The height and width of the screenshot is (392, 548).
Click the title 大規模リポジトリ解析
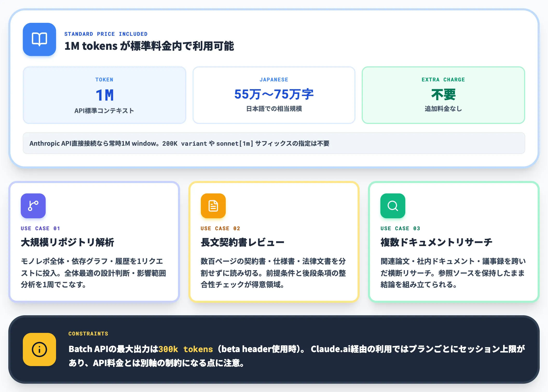[x=67, y=242]
